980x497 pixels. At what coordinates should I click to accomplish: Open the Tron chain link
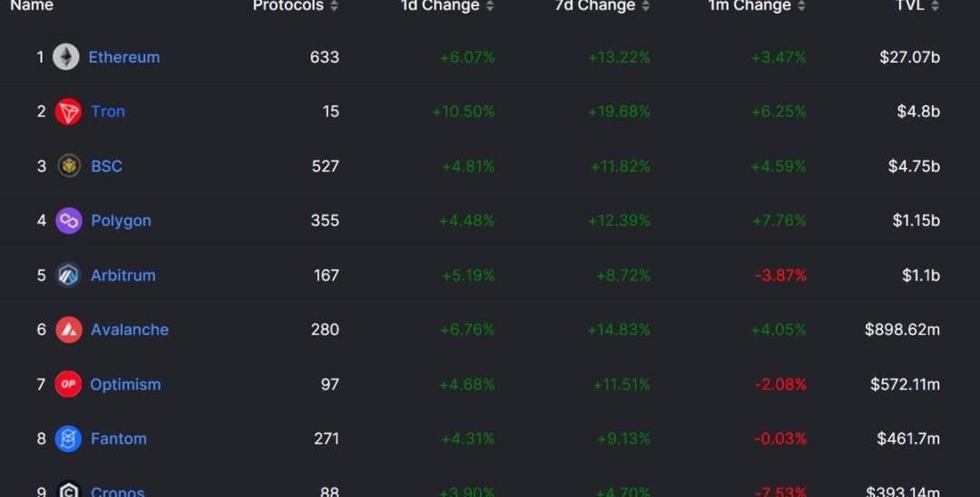(108, 112)
